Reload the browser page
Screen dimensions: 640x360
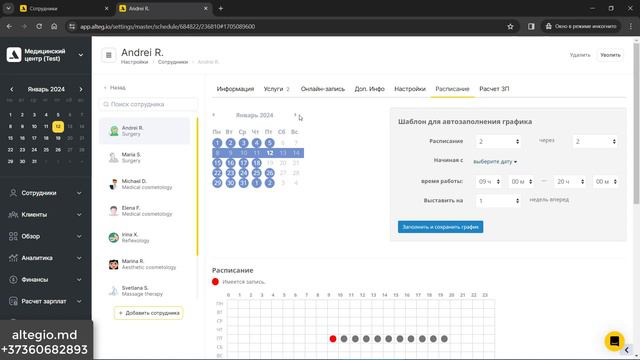click(39, 27)
